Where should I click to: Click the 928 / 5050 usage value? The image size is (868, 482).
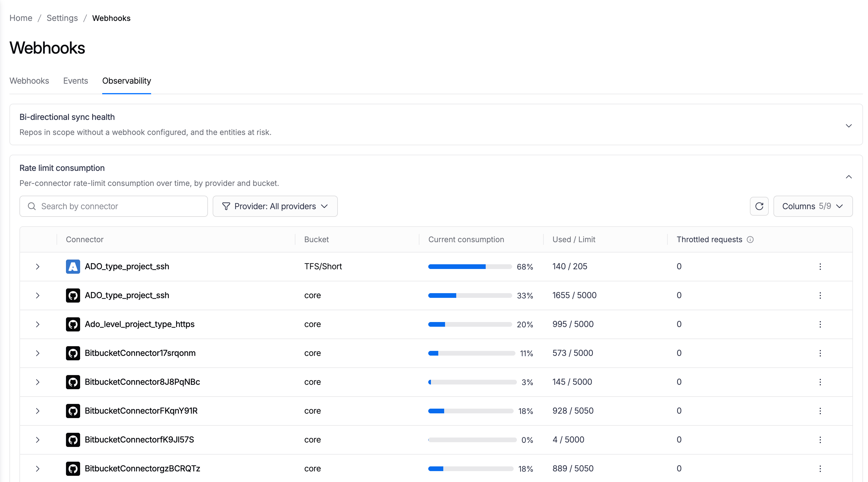point(573,411)
